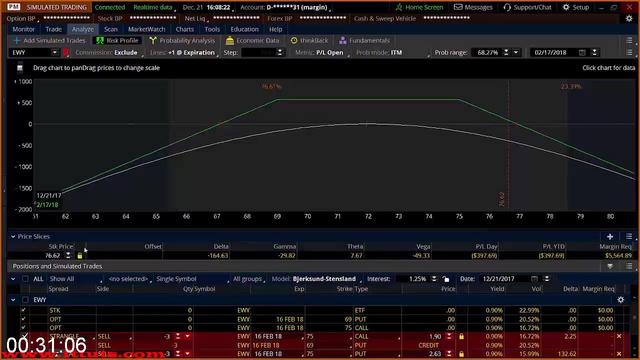
Task: Switch to the Trade tab
Action: (53, 29)
